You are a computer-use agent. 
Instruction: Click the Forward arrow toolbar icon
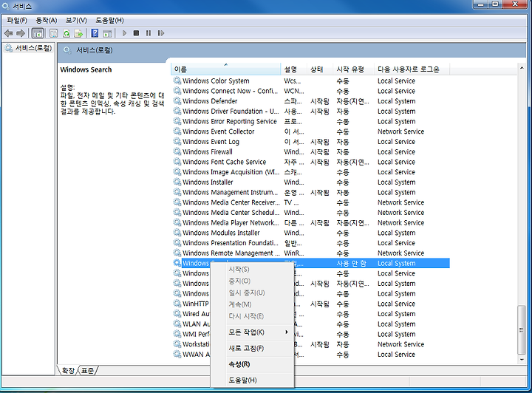(x=21, y=33)
